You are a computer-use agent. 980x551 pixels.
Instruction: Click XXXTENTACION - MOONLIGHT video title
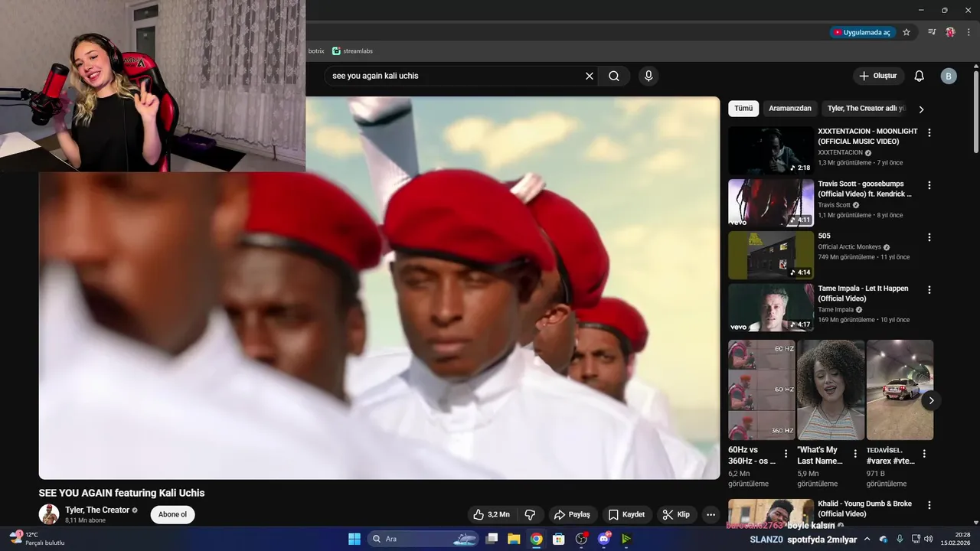point(867,136)
